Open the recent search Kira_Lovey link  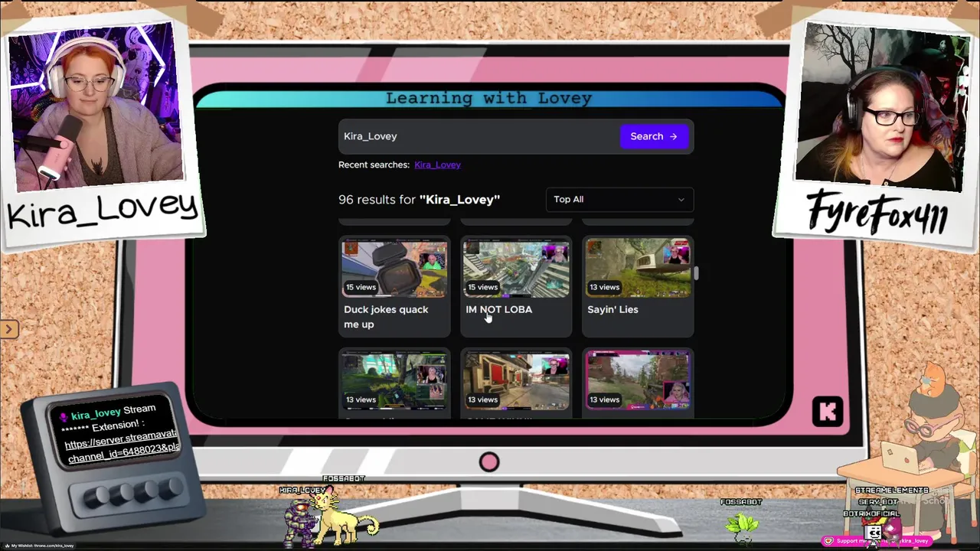(437, 165)
